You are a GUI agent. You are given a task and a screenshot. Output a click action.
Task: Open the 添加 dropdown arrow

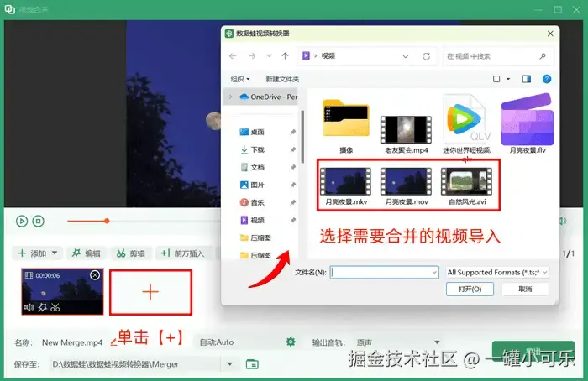click(x=55, y=253)
